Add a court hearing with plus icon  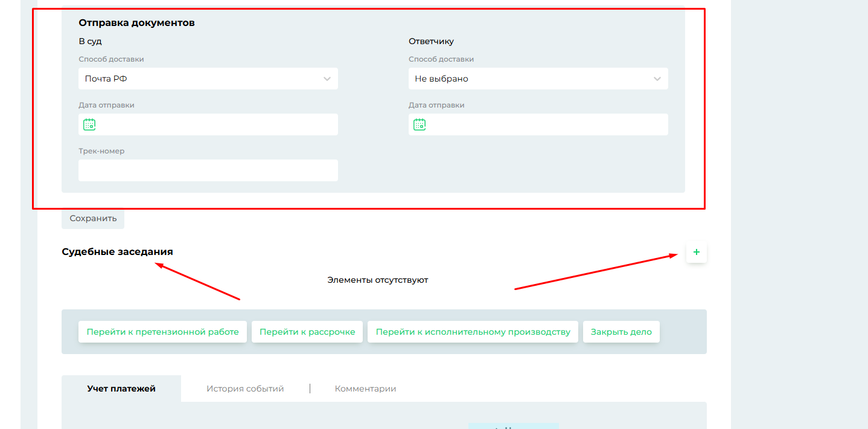(696, 252)
